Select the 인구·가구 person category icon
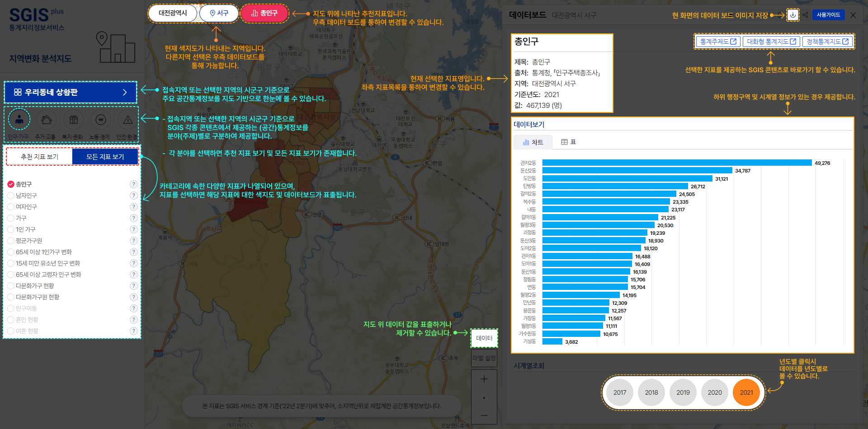The height and width of the screenshot is (429, 868). (x=19, y=120)
